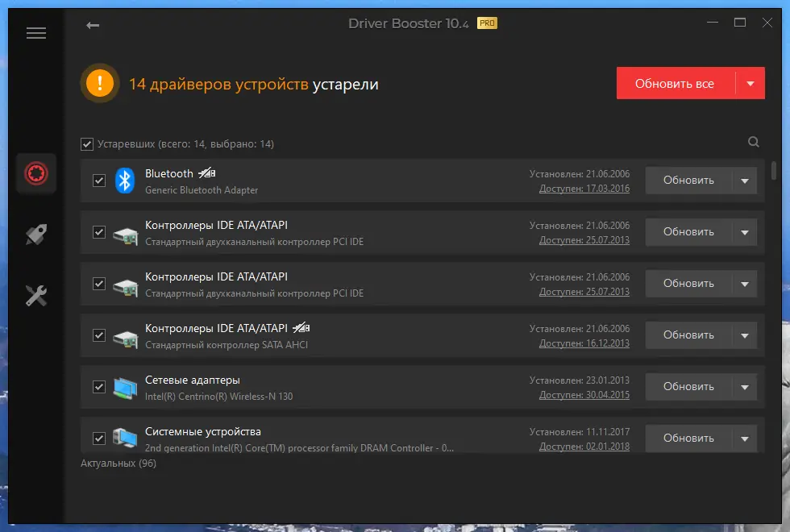This screenshot has height=532, width=790.
Task: Go back with the arrow icon
Action: [93, 25]
